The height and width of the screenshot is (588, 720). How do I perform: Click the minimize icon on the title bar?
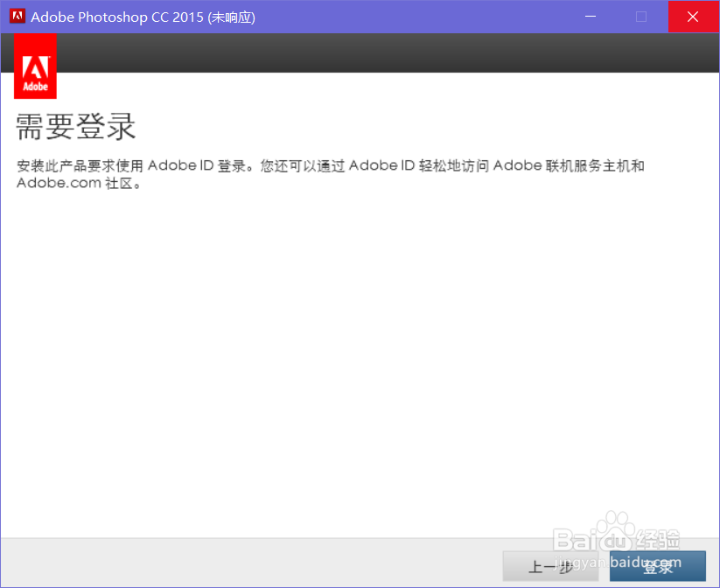coord(590,17)
